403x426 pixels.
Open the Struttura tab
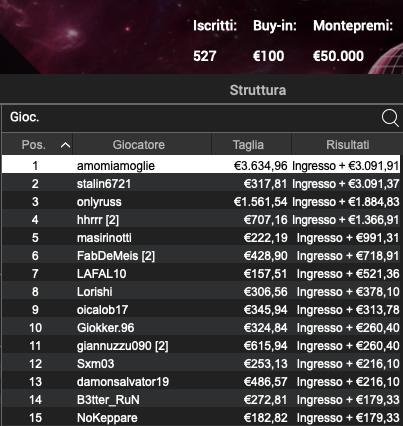(258, 90)
